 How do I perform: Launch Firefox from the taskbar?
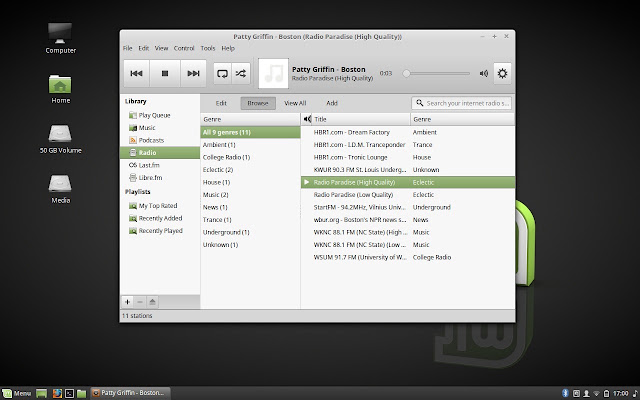(57, 393)
